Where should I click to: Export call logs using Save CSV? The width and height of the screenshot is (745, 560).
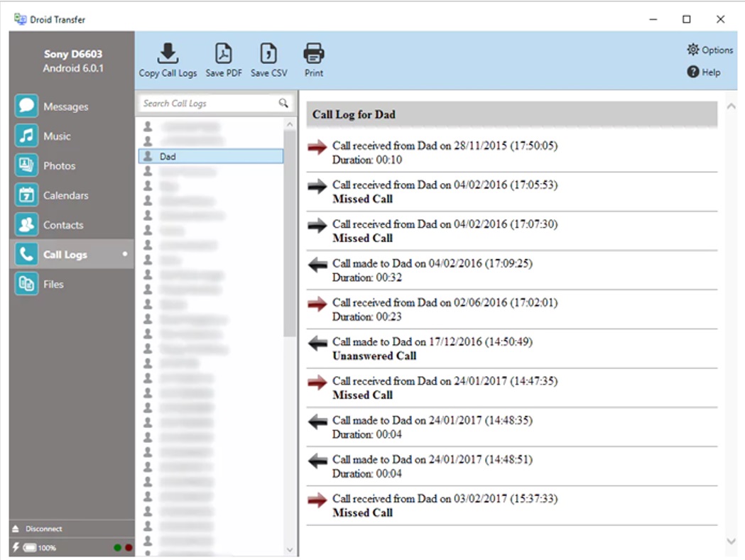(x=269, y=60)
